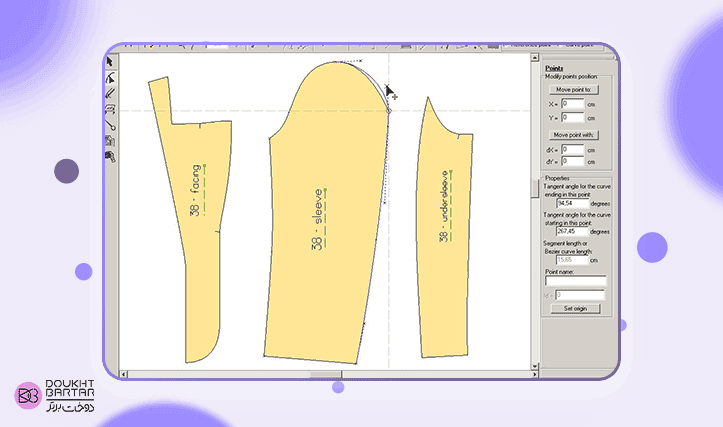This screenshot has width=723, height=427.
Task: Click the Point name text box
Action: click(x=575, y=281)
